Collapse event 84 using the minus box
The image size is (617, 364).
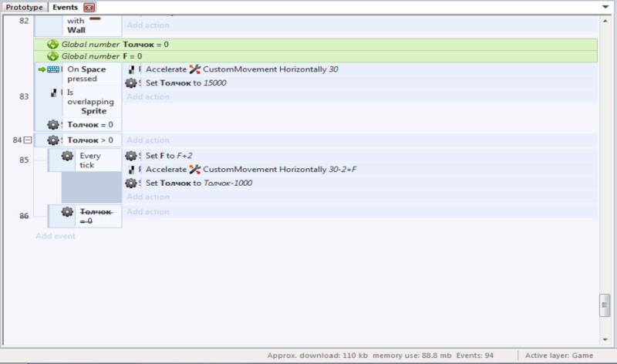28,140
